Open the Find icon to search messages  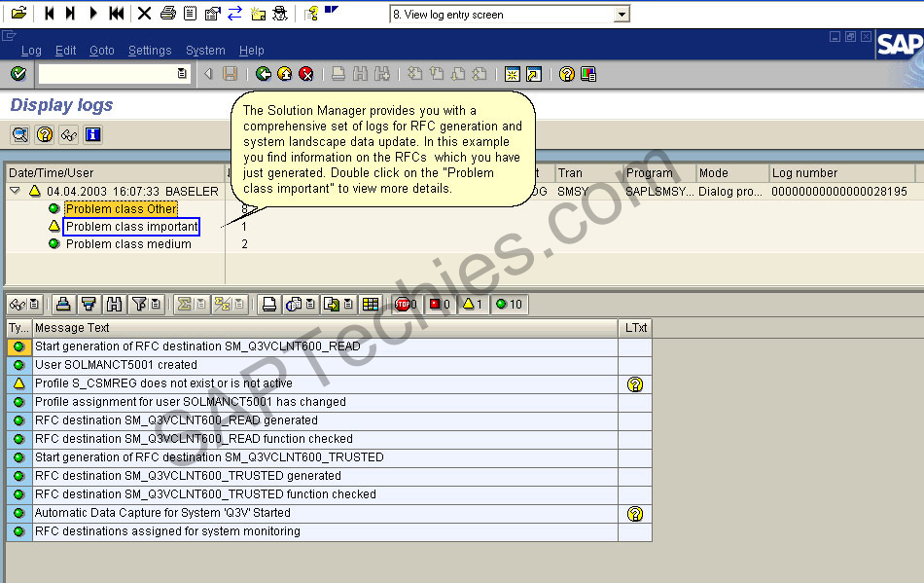tap(114, 304)
